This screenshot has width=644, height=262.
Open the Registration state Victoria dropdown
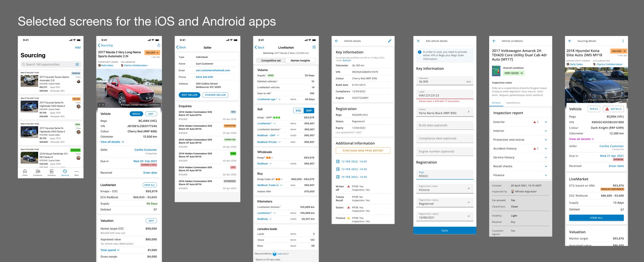click(x=445, y=188)
